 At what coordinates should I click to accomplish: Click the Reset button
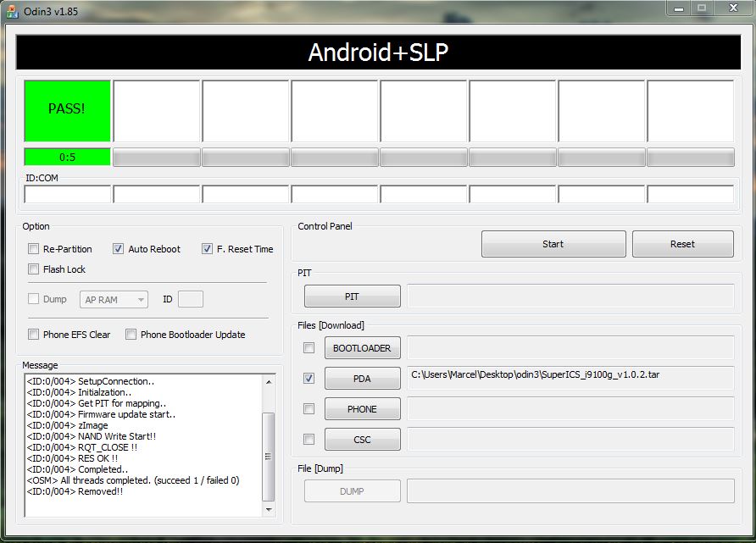(683, 244)
